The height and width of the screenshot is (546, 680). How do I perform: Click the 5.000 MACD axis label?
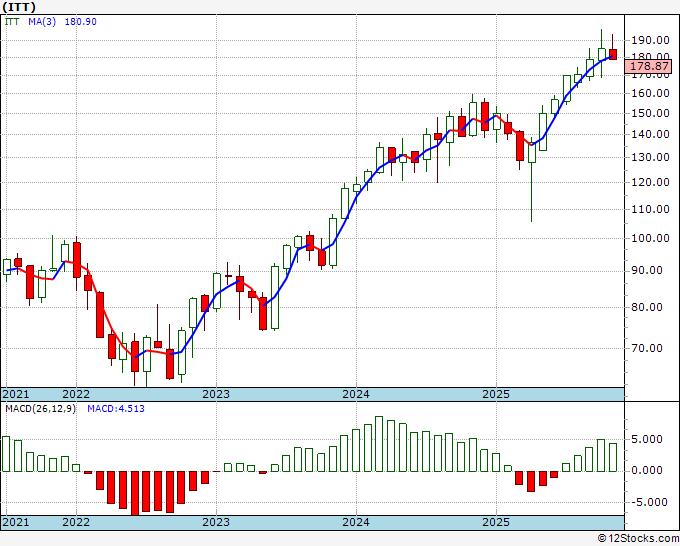tap(647, 439)
